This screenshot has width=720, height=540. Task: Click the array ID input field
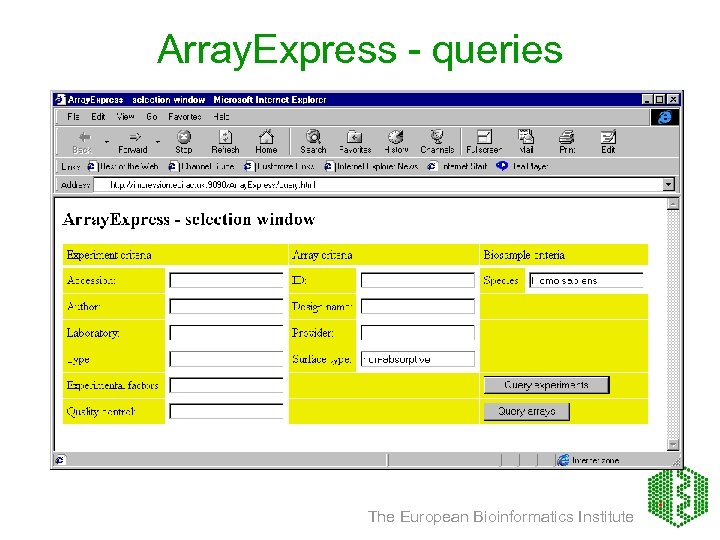[418, 280]
